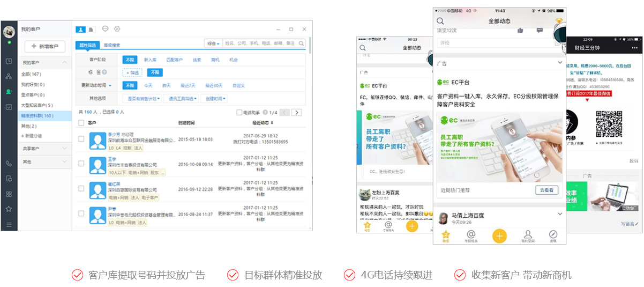Tap the yellow plus on left phone
Viewport: 644px width, 287px height.
click(x=411, y=226)
